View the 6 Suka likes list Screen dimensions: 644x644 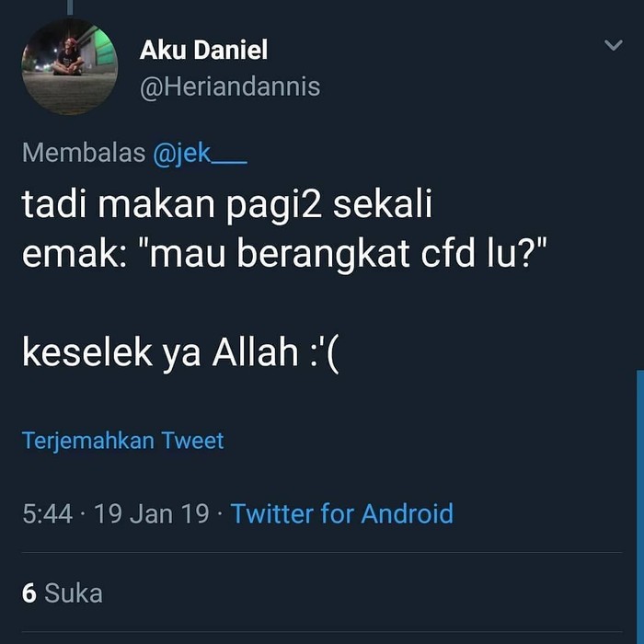[62, 593]
